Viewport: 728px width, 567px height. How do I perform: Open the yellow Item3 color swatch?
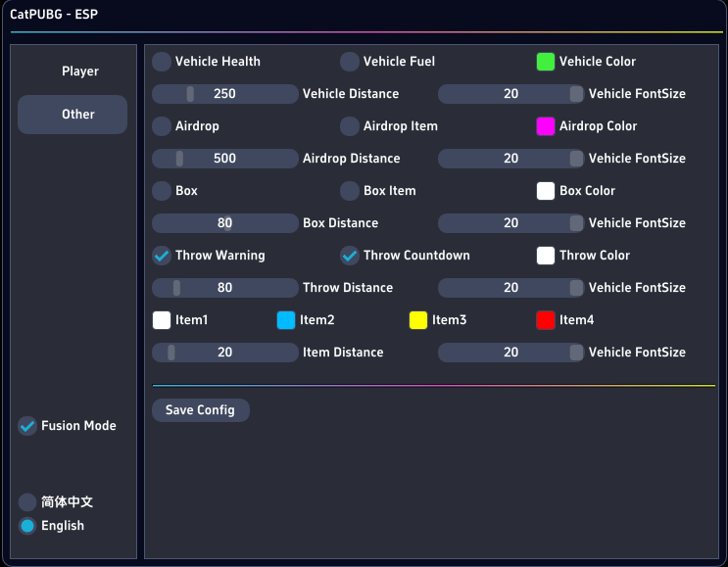(x=418, y=319)
